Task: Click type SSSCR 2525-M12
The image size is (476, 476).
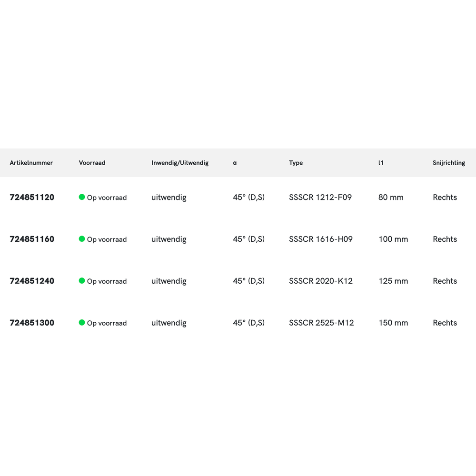Action: point(321,323)
